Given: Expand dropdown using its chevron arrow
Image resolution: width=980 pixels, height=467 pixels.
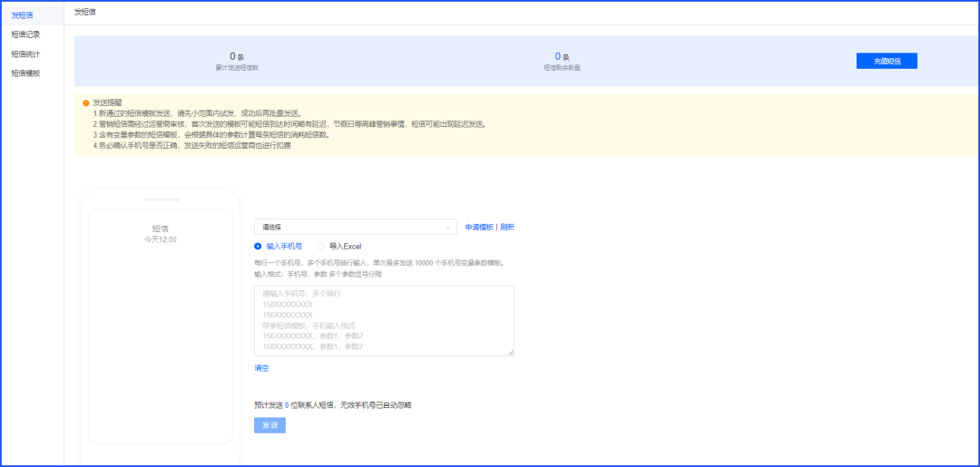Looking at the screenshot, I should 447,228.
